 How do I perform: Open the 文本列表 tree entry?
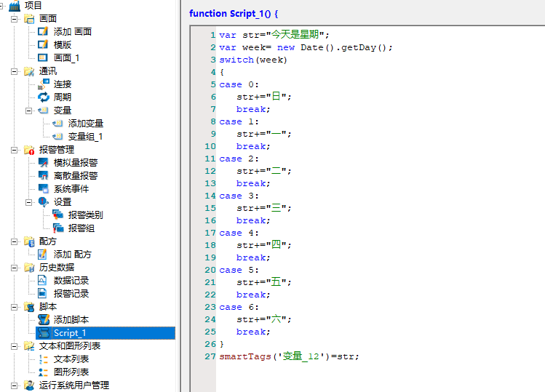(71, 359)
